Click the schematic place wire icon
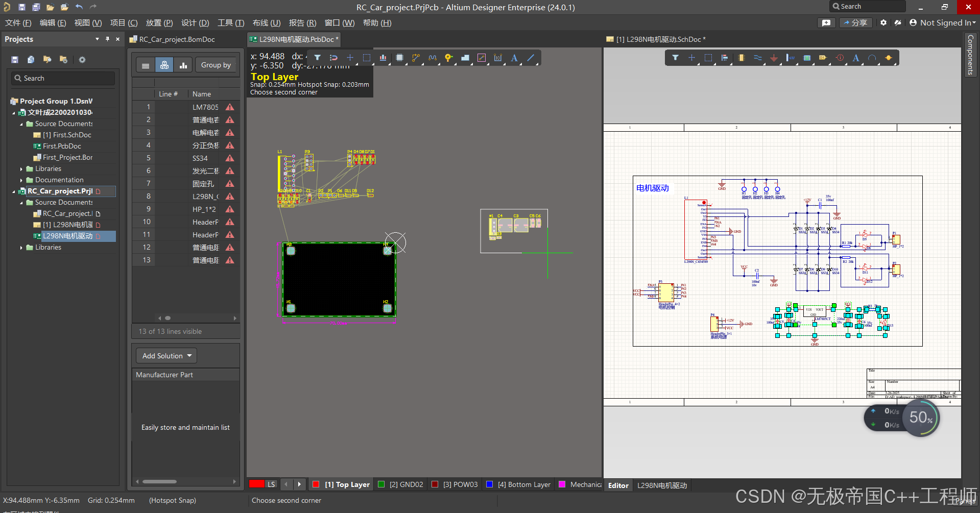This screenshot has width=980, height=513. tap(758, 58)
